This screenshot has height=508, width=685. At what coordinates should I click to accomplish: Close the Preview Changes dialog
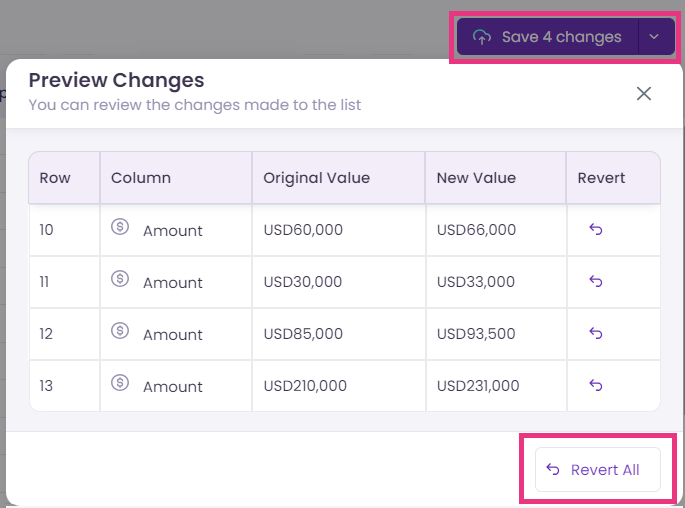643,93
